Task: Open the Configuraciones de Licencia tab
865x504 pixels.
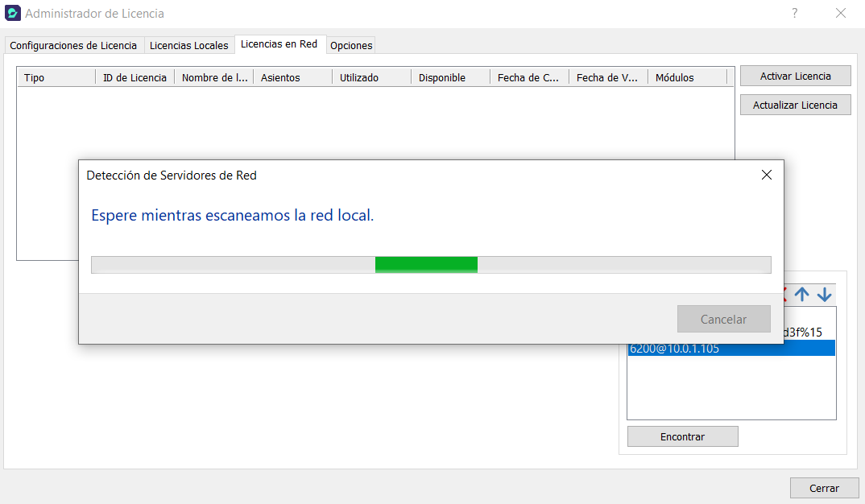Action: coord(73,46)
